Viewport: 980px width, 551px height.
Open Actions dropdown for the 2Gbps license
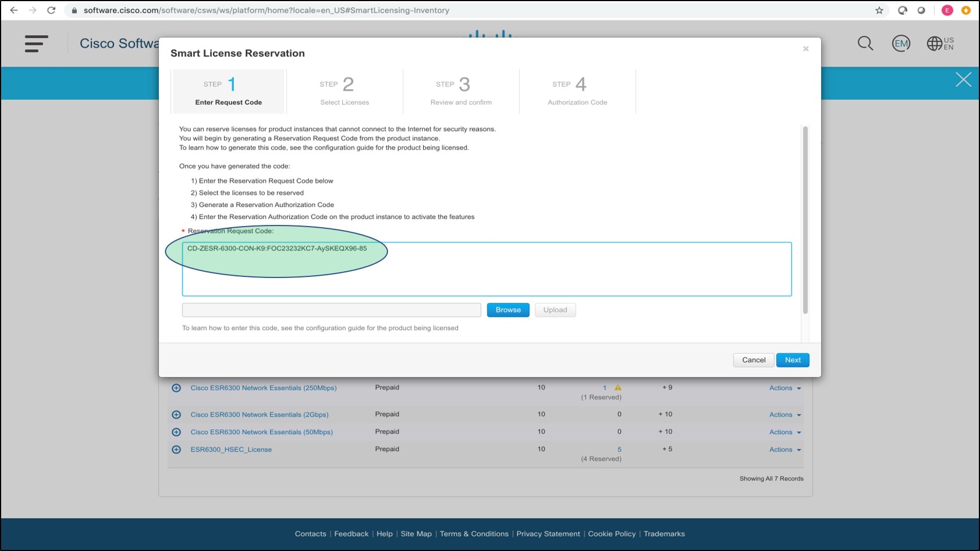point(785,415)
